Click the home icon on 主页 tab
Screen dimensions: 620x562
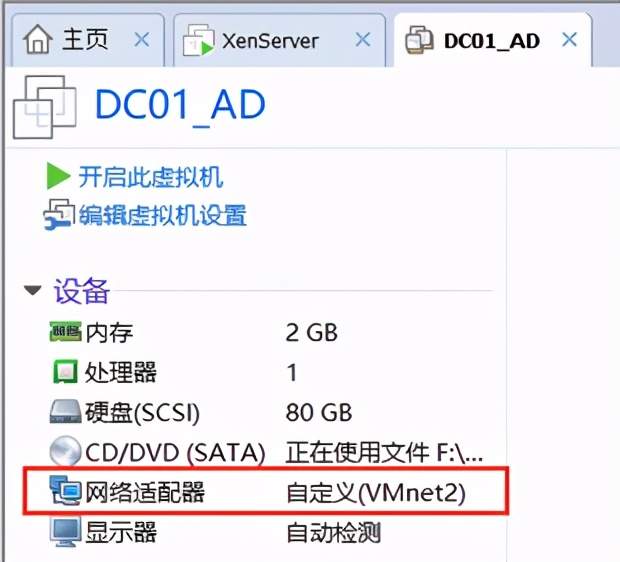pyautogui.click(x=38, y=39)
